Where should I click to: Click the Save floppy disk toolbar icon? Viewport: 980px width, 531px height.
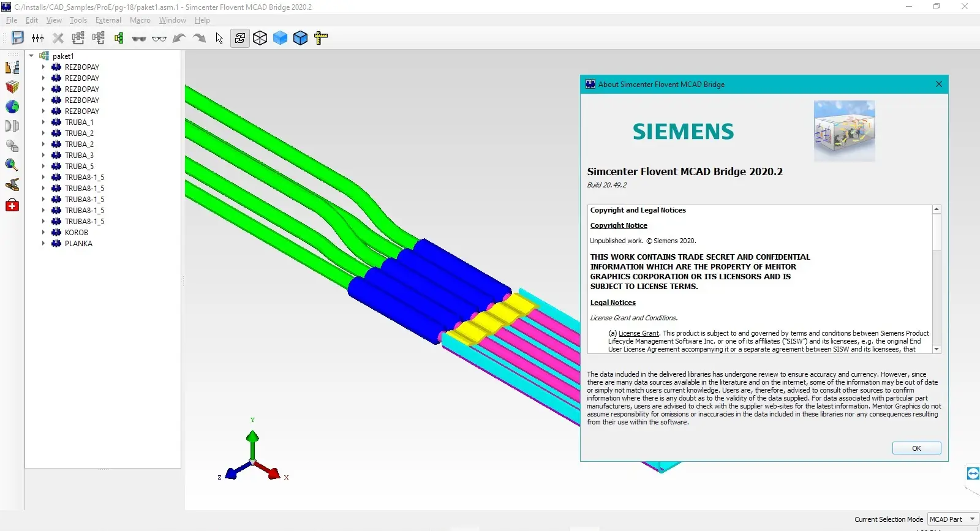coord(18,38)
